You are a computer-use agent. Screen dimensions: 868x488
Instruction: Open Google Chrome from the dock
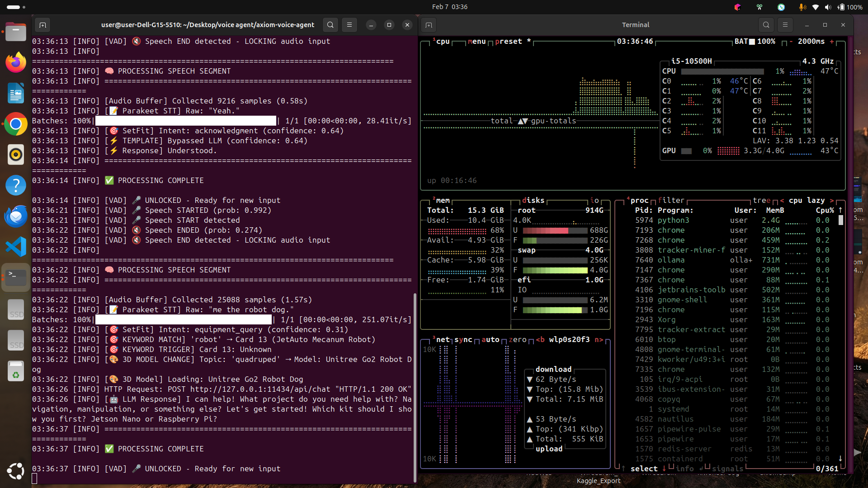coord(16,123)
